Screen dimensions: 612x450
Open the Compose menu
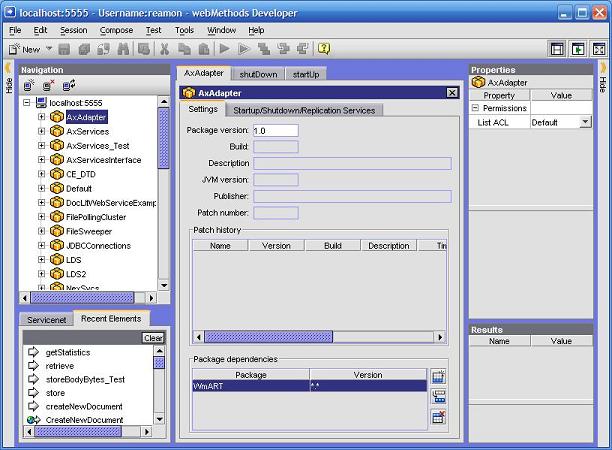(116, 30)
